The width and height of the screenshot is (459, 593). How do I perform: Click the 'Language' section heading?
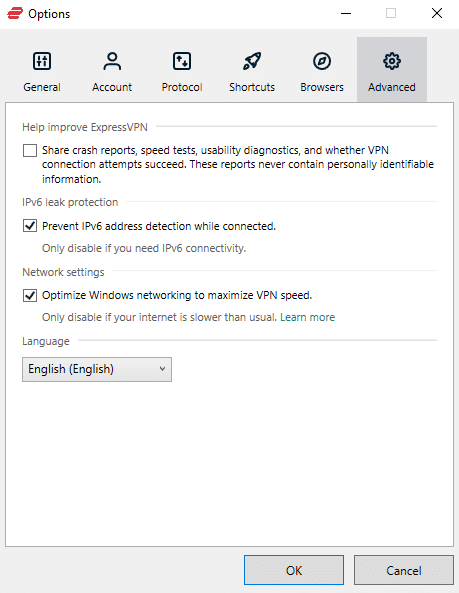pos(46,341)
